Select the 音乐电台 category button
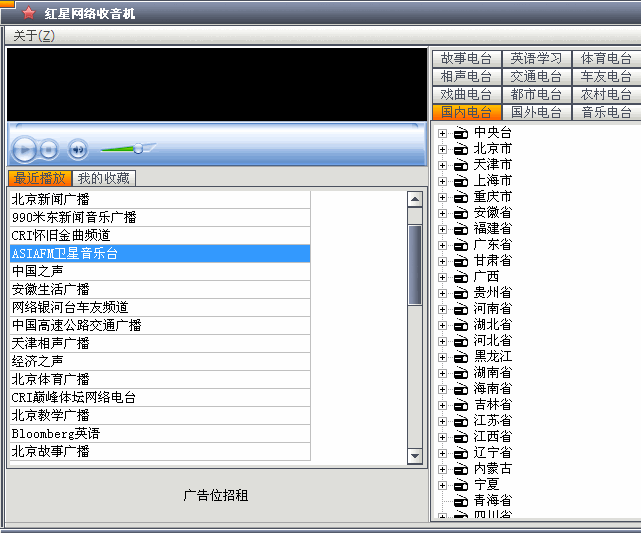The height and width of the screenshot is (533, 641). 607,112
